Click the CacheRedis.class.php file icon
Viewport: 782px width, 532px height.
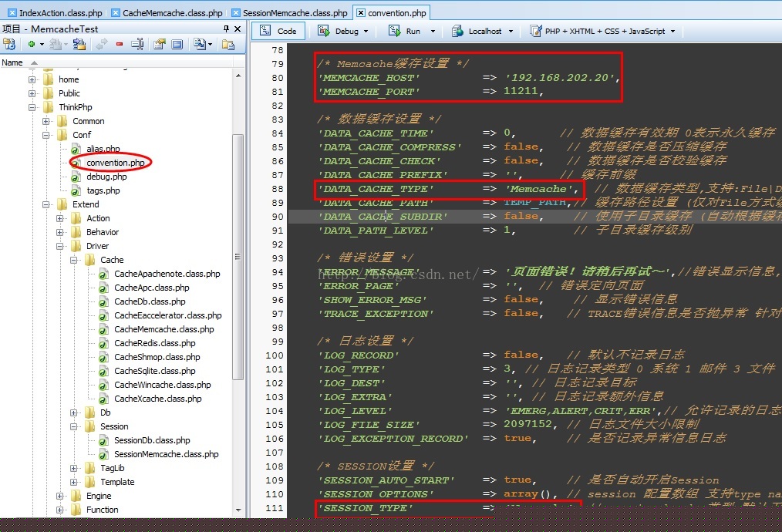coord(104,343)
